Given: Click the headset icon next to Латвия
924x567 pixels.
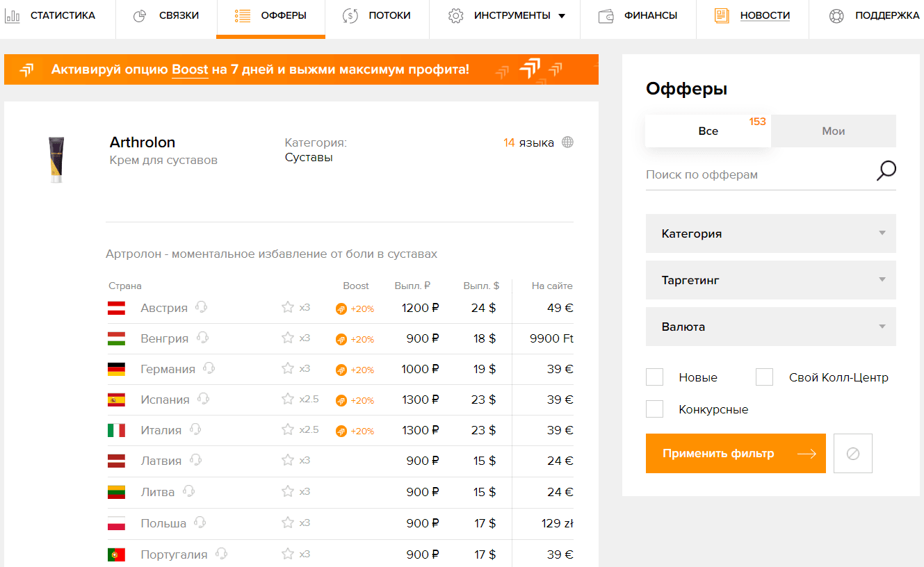Looking at the screenshot, I should (x=195, y=460).
